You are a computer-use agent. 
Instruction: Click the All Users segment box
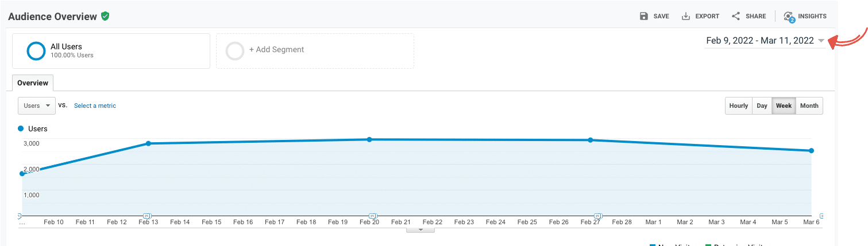[111, 51]
